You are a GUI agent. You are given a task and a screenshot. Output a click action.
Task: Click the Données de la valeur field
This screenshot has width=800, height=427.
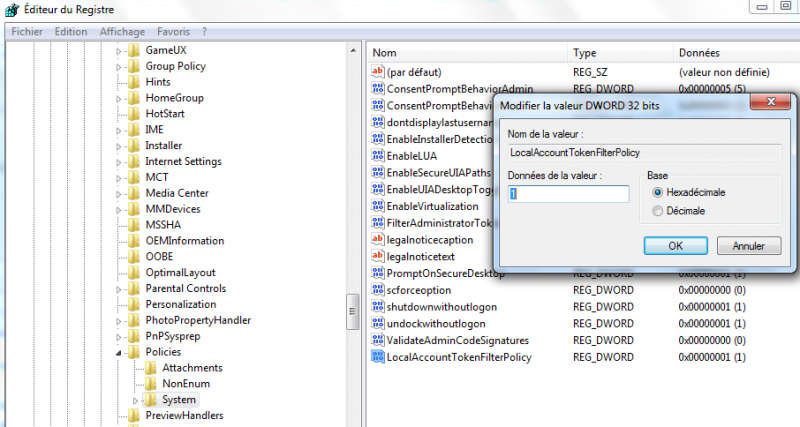567,194
